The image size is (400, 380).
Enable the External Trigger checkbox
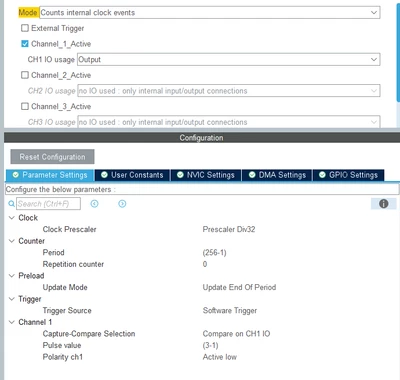point(25,28)
